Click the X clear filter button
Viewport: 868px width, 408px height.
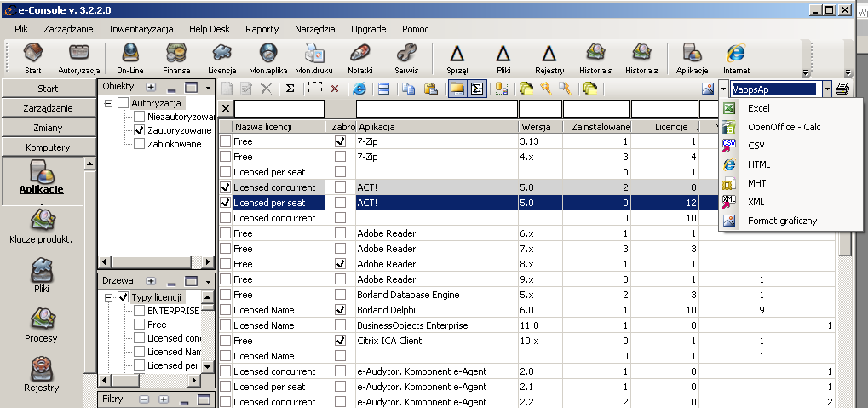[225, 108]
